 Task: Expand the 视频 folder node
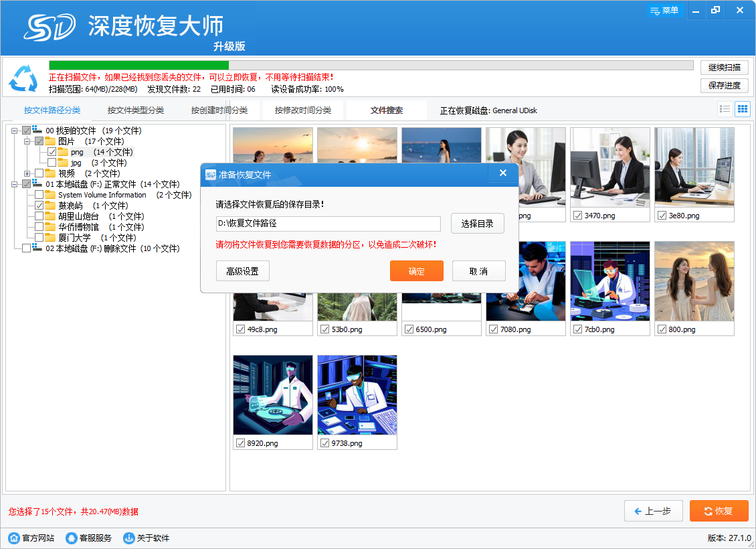tap(27, 173)
